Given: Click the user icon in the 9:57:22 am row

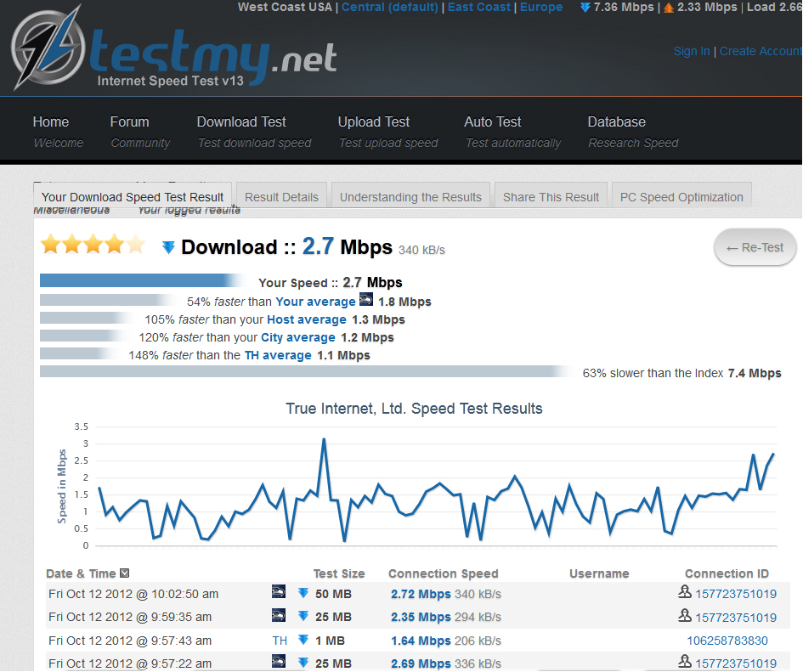Looking at the screenshot, I should click(685, 661).
